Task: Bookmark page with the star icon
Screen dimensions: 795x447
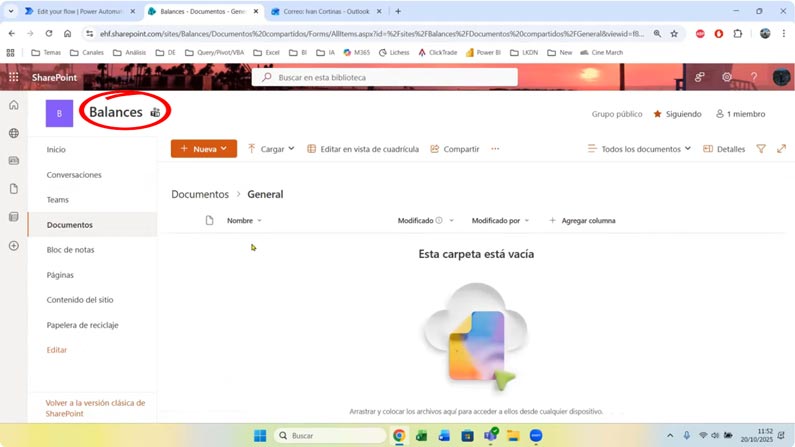Action: pyautogui.click(x=674, y=33)
